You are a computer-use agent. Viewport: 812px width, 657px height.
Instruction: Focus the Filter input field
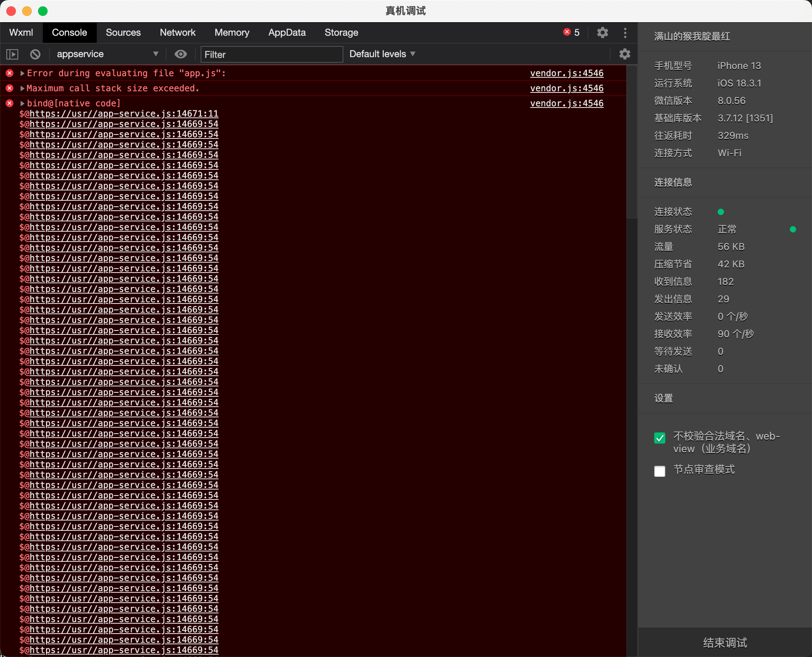pyautogui.click(x=272, y=54)
